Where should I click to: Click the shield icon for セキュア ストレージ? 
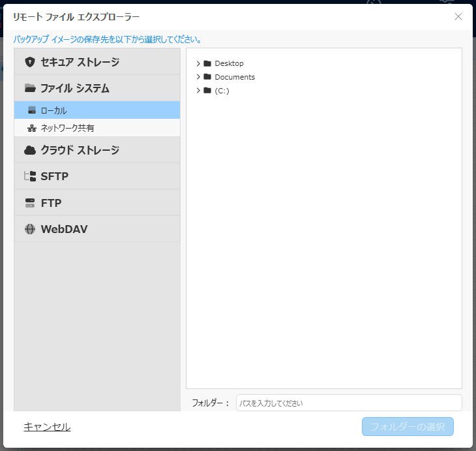point(30,62)
